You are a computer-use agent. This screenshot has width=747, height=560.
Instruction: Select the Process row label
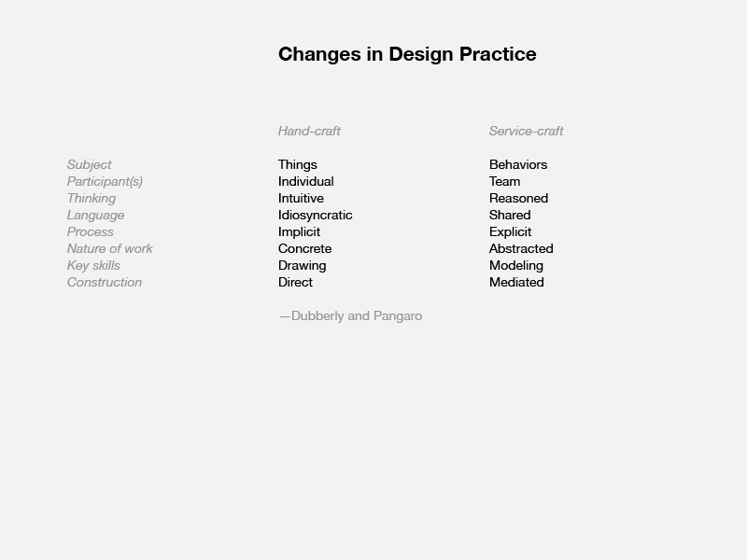(91, 231)
